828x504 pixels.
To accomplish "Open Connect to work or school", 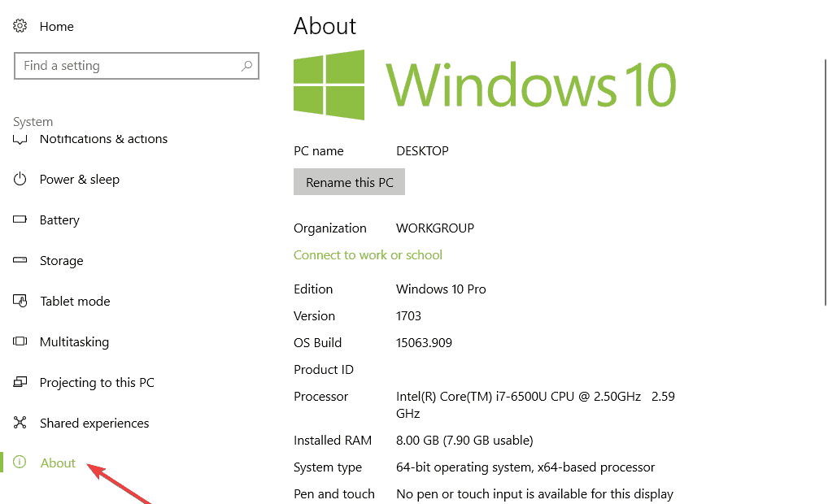I will [x=368, y=254].
